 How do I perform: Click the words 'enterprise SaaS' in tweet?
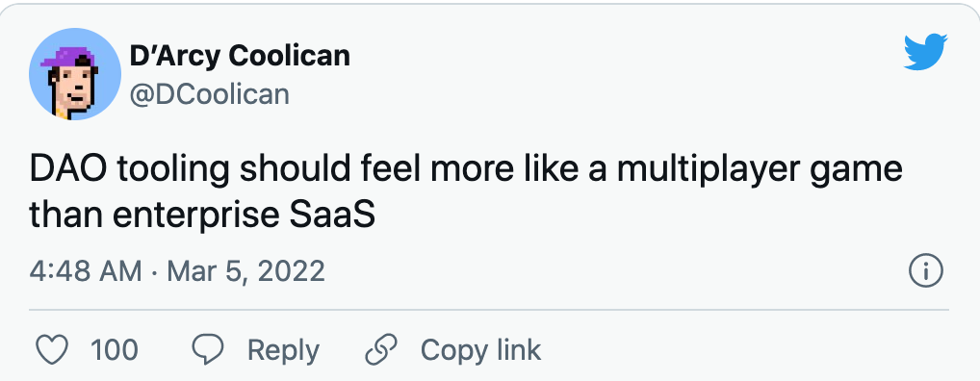[x=245, y=215]
